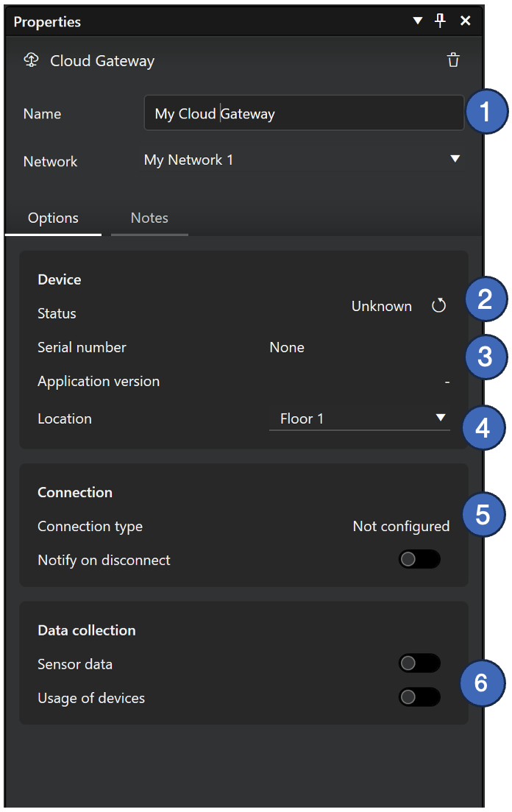512x812 pixels.
Task: Open the Network dropdown showing My Network 1
Action: click(302, 160)
